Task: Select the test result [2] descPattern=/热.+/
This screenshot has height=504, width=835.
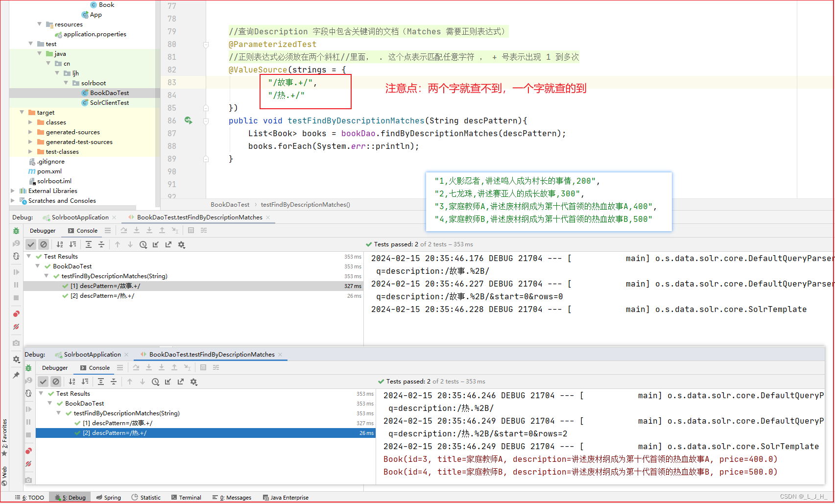Action: (103, 295)
